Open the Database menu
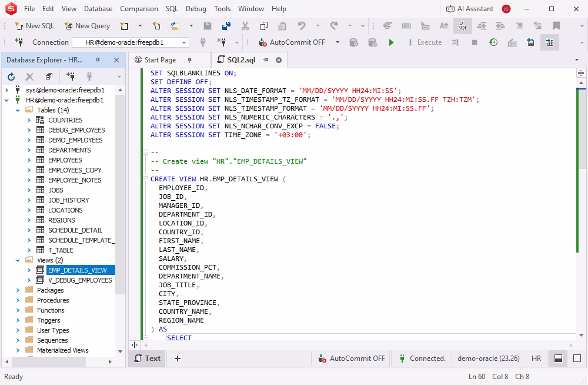 click(x=98, y=9)
